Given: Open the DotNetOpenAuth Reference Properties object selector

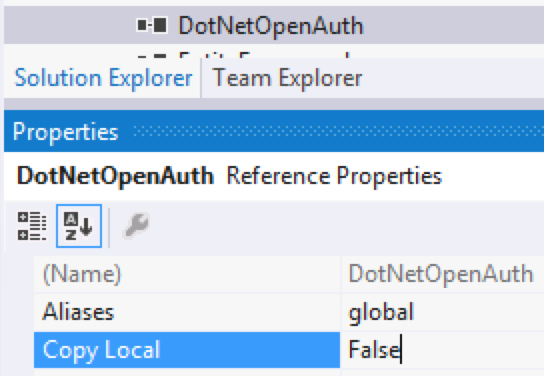Looking at the screenshot, I should (x=274, y=176).
